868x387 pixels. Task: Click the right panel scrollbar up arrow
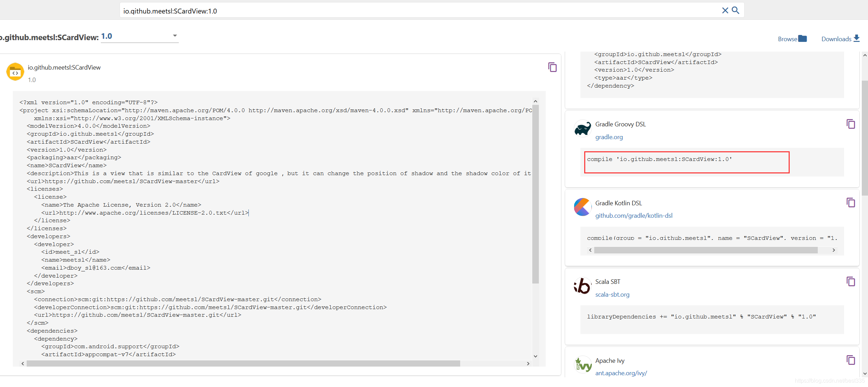coord(865,55)
